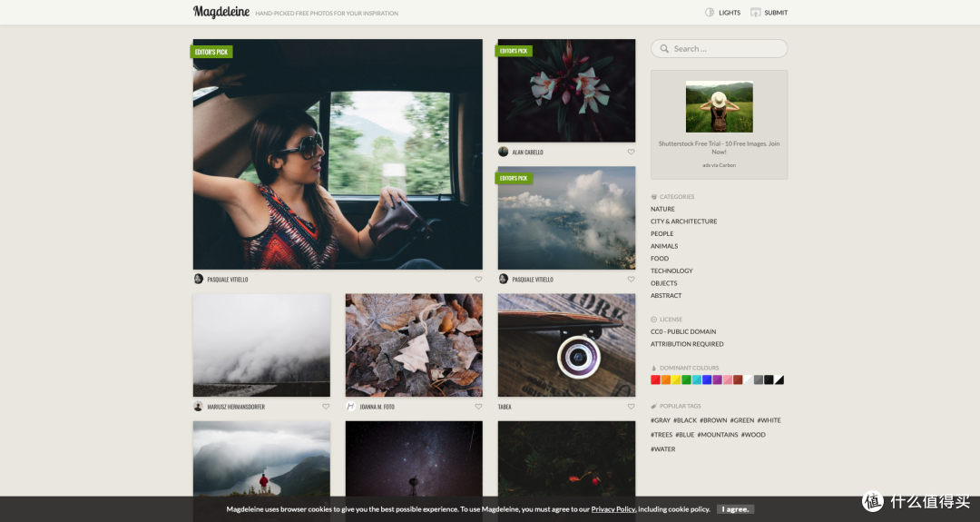Viewport: 980px width, 522px height.
Task: Open avatar under the clouds-over-lake photo
Action: (x=503, y=279)
